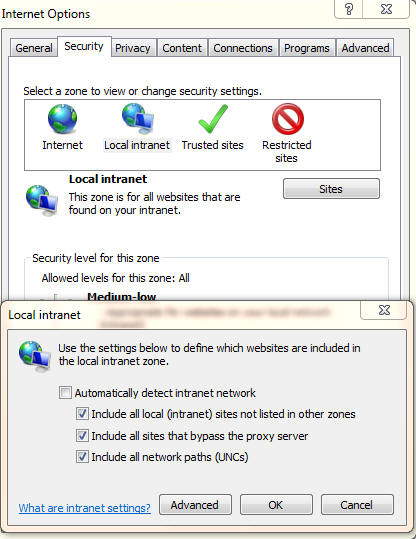This screenshot has height=539, width=416.
Task: Confirm with the OK button
Action: tap(276, 505)
